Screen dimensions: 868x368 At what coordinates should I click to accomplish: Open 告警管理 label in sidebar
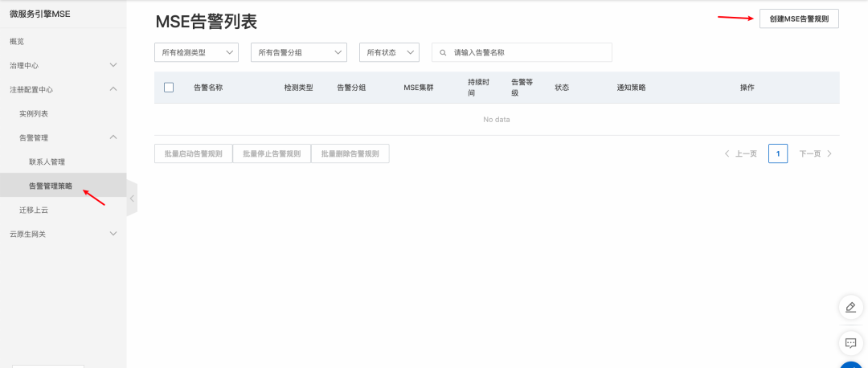pos(34,137)
